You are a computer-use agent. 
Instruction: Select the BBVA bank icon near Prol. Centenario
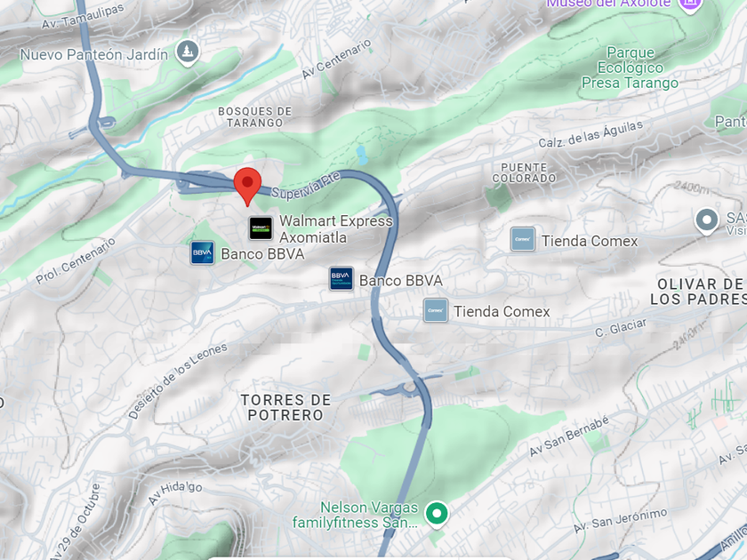[x=203, y=252]
